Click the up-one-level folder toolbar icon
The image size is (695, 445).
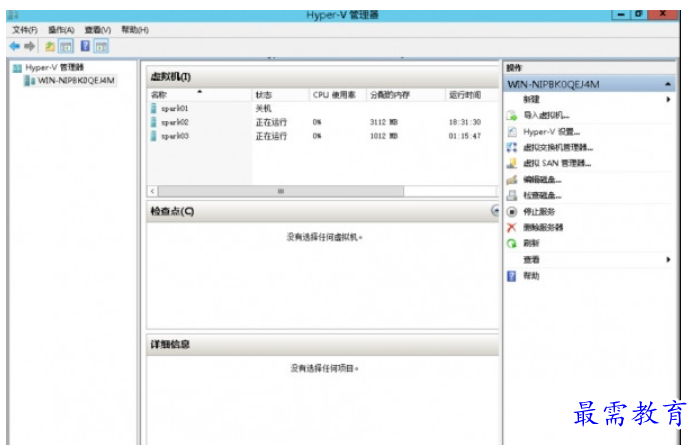pos(50,46)
